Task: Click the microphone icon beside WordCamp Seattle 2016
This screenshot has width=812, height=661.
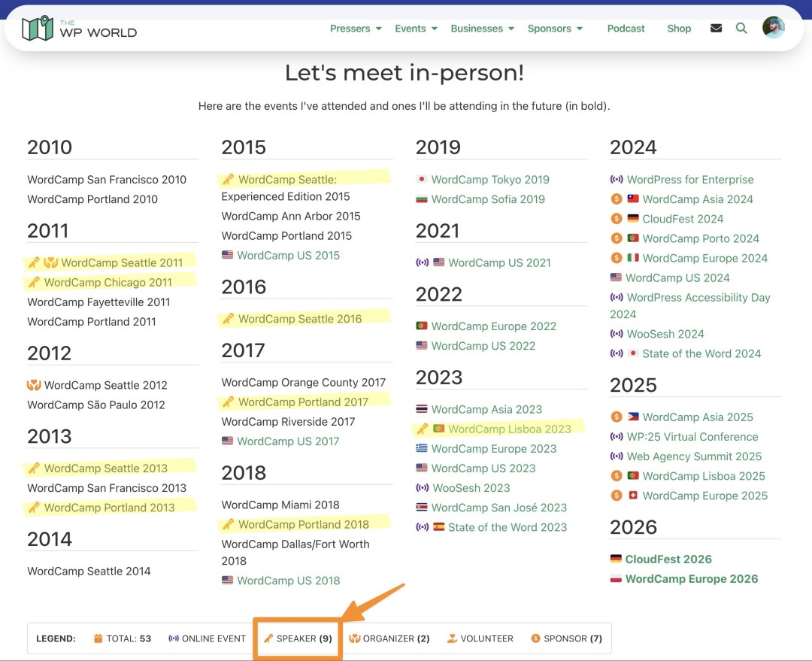Action: (x=229, y=319)
